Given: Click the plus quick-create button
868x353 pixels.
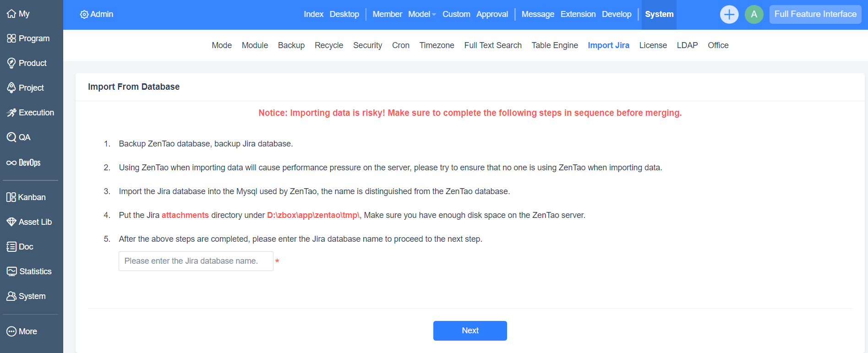Looking at the screenshot, I should (729, 14).
